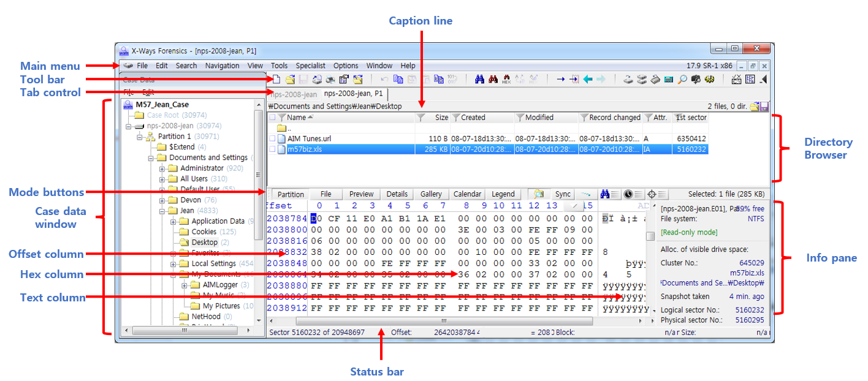Switch to File mode
The image size is (868, 381).
click(326, 194)
